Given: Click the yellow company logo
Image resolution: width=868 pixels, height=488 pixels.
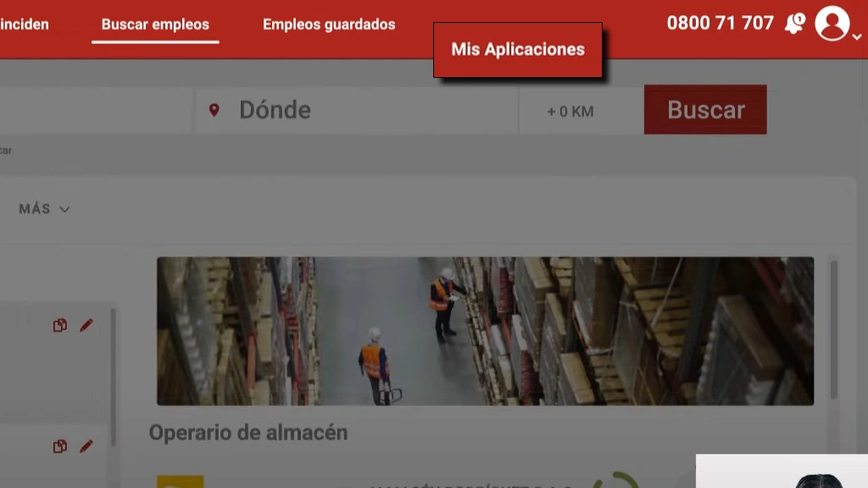Looking at the screenshot, I should [x=180, y=481].
